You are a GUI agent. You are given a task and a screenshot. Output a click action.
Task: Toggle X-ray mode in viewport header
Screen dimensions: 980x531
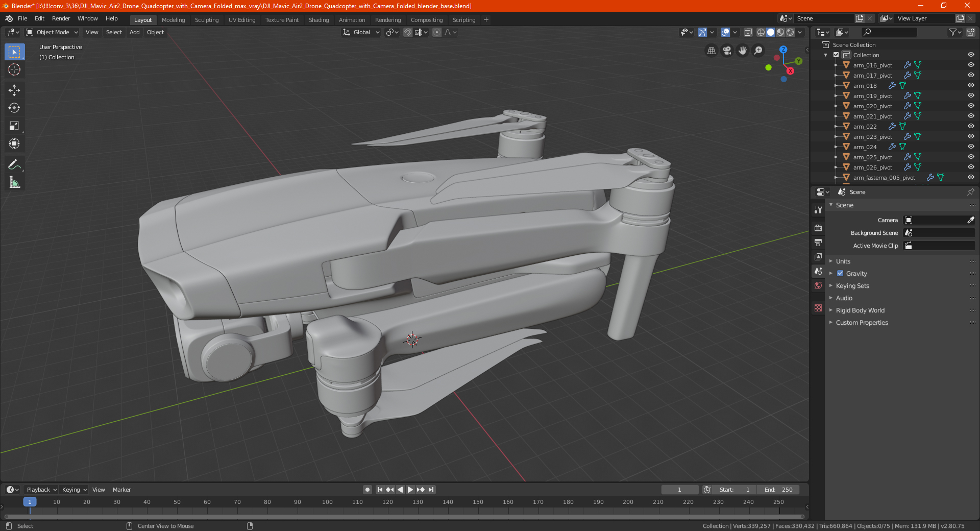pyautogui.click(x=748, y=32)
